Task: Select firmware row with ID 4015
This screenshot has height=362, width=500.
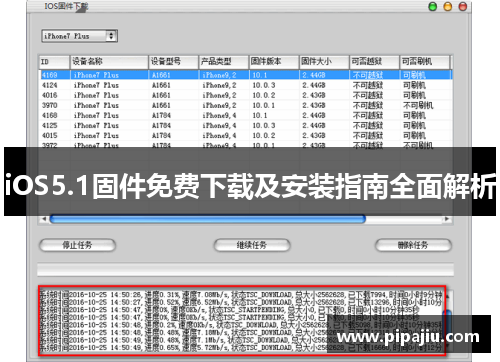Action: tap(246, 135)
